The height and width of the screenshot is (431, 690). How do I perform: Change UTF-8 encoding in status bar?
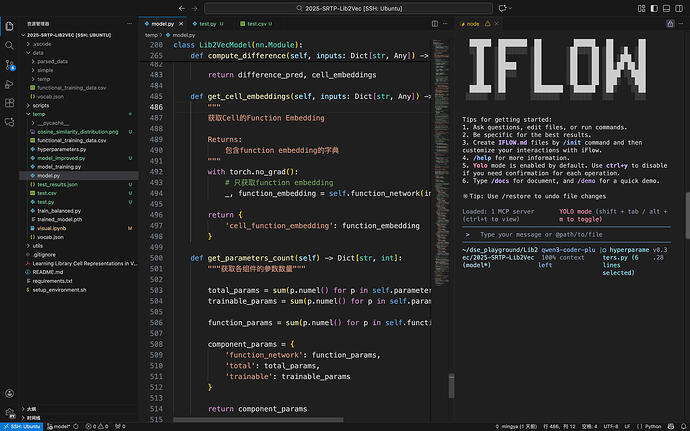610,426
